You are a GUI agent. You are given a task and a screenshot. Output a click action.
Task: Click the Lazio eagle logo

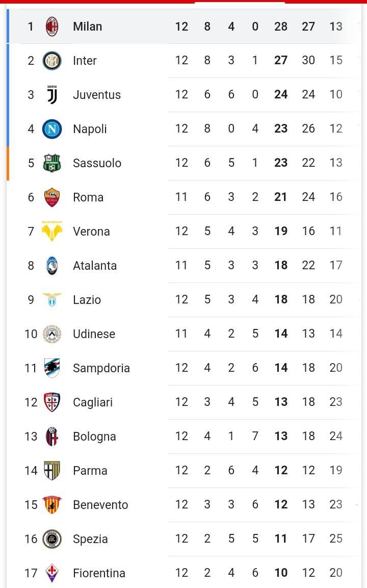51,300
